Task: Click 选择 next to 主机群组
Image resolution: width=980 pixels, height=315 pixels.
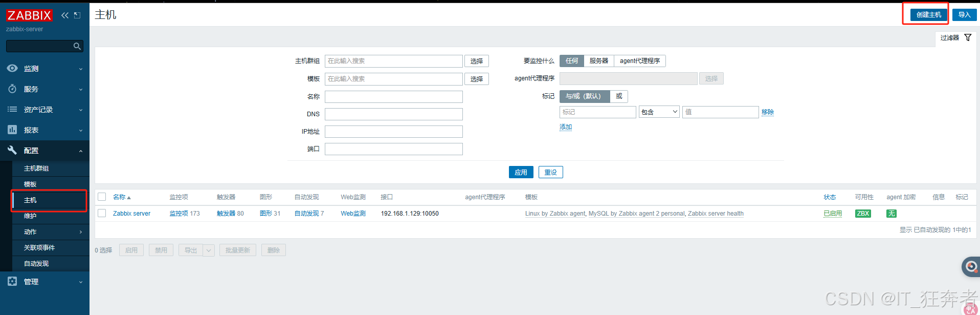Action: 477,61
